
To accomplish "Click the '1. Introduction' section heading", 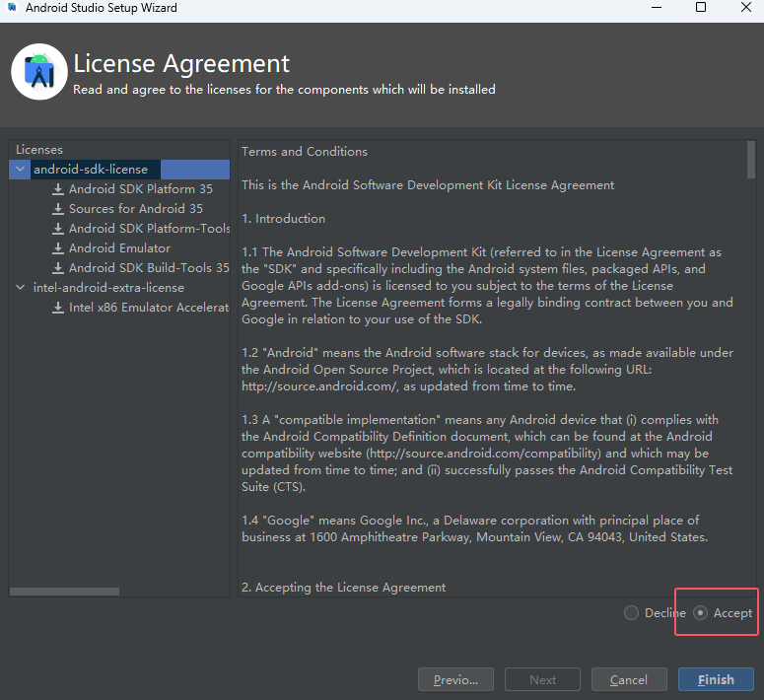I will (x=284, y=219).
